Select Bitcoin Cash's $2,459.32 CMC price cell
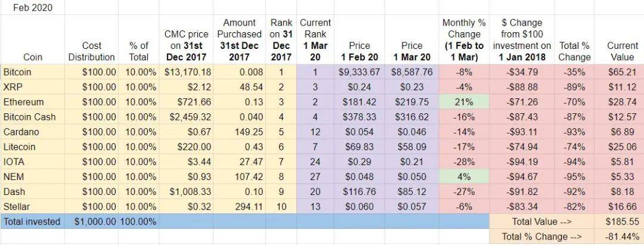 tap(187, 116)
